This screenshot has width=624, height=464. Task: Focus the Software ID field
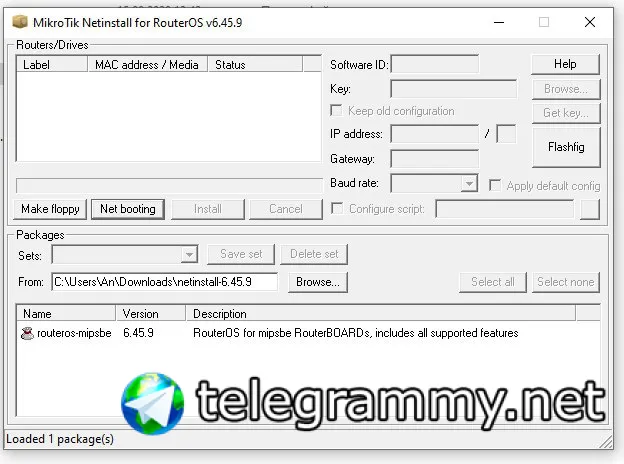point(435,64)
